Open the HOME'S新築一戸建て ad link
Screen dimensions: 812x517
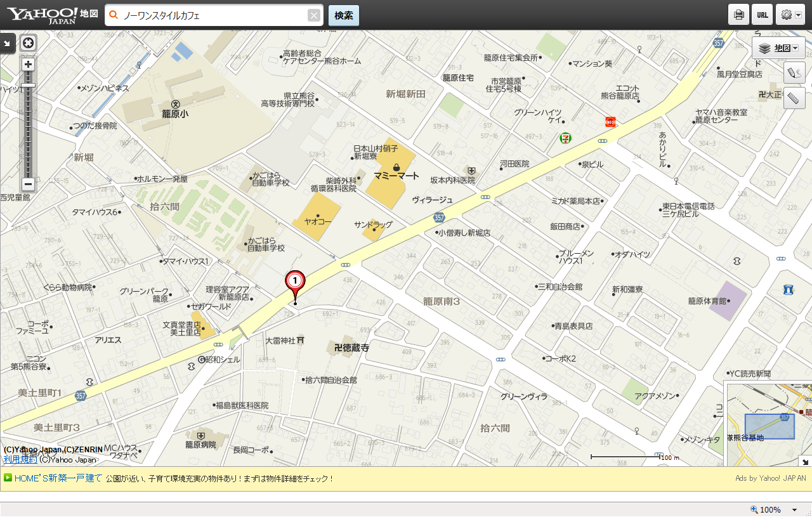pyautogui.click(x=58, y=478)
